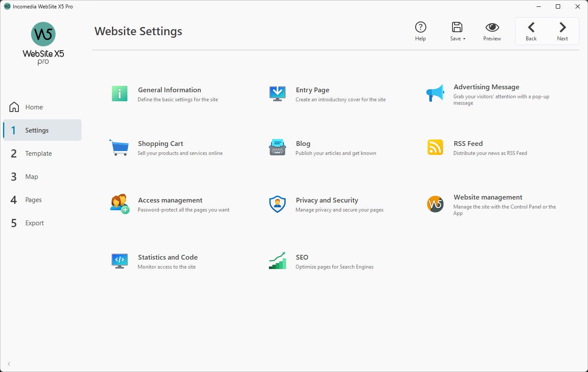Switch to the Template step
588x372 pixels.
tap(38, 153)
